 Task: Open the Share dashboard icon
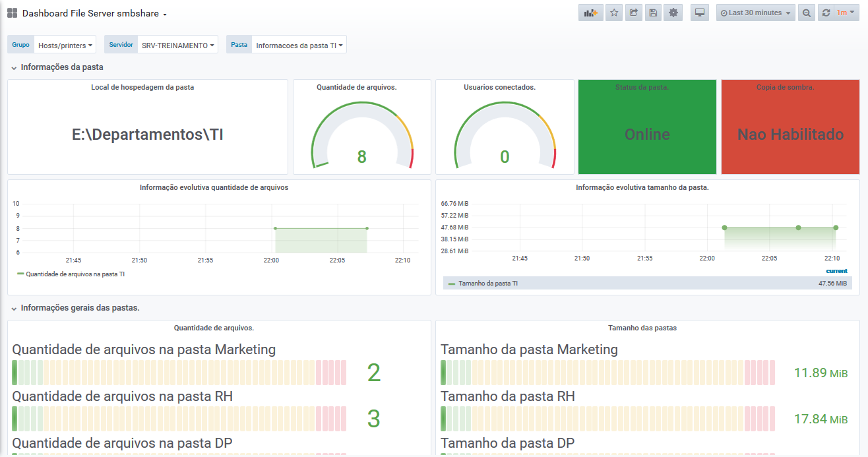[x=634, y=13]
